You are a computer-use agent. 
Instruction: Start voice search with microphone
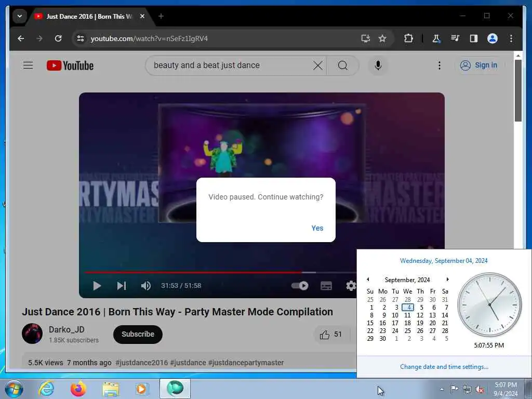coord(378,65)
